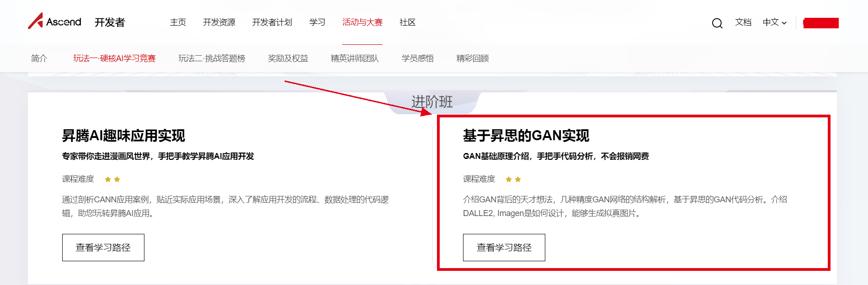Click 查看学习路径 under 基于昇思的GAN实现
Image resolution: width=868 pixels, height=285 pixels.
click(504, 248)
